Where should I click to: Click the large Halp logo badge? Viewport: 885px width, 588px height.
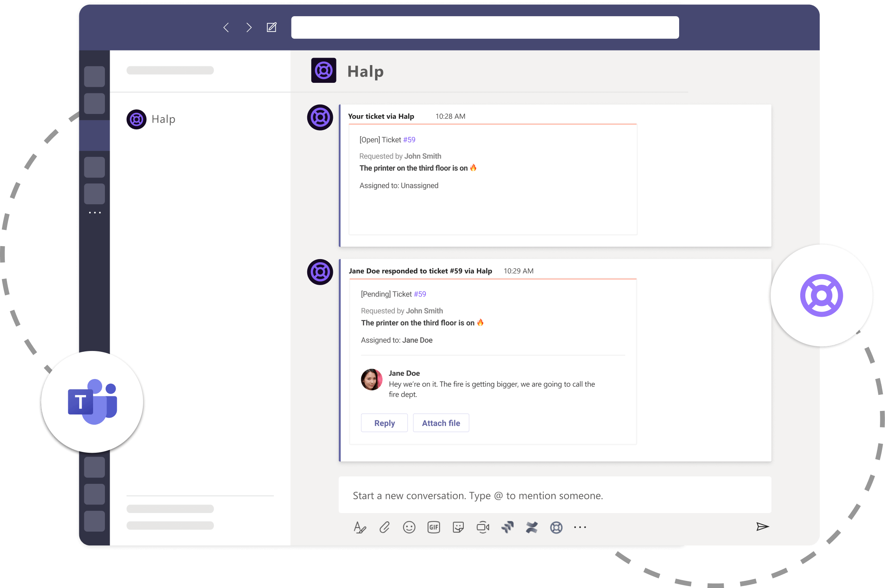tap(822, 295)
